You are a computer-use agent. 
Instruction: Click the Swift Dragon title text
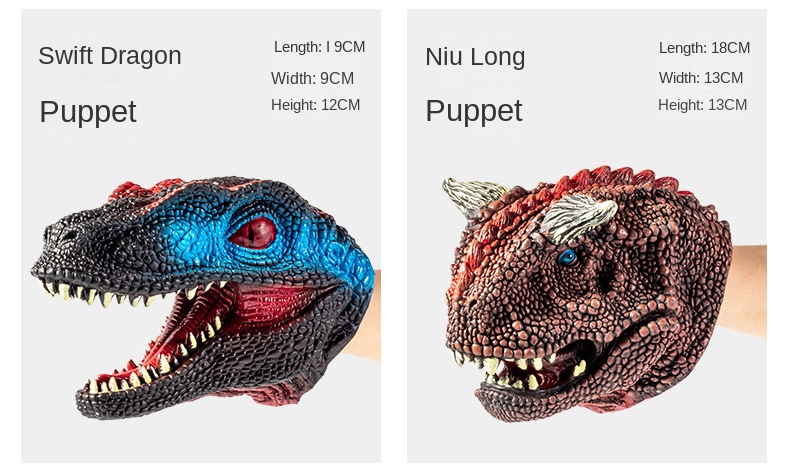[110, 56]
